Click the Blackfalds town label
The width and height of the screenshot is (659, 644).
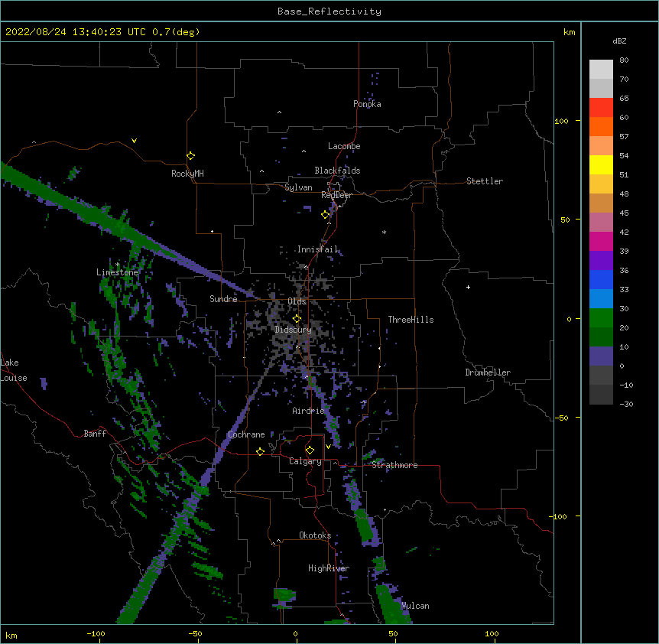click(x=337, y=171)
